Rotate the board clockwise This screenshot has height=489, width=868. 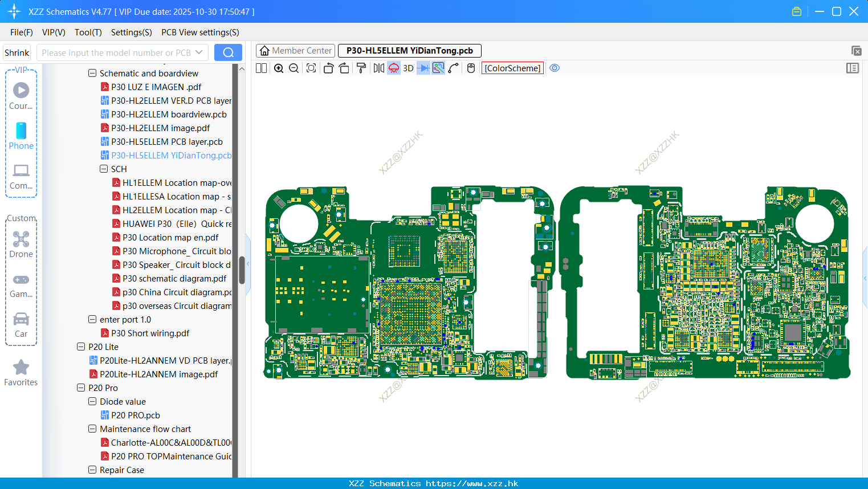344,68
